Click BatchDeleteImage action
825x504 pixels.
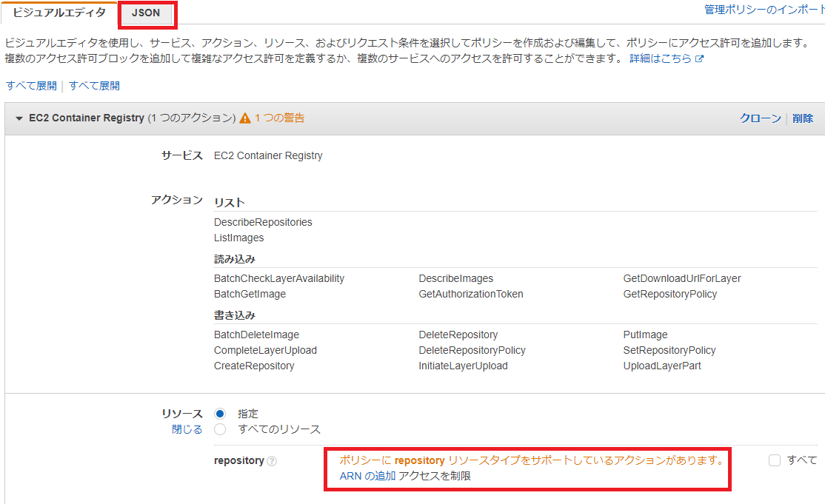[x=256, y=335]
